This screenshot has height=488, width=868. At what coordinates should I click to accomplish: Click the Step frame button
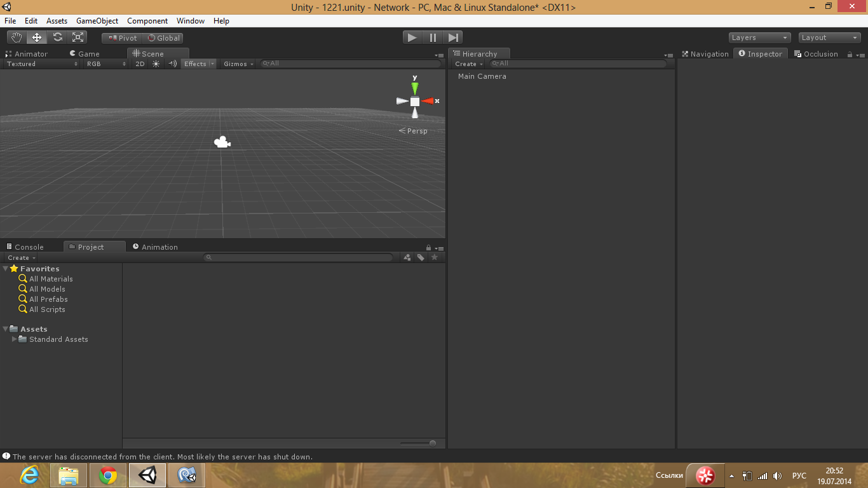coord(453,37)
